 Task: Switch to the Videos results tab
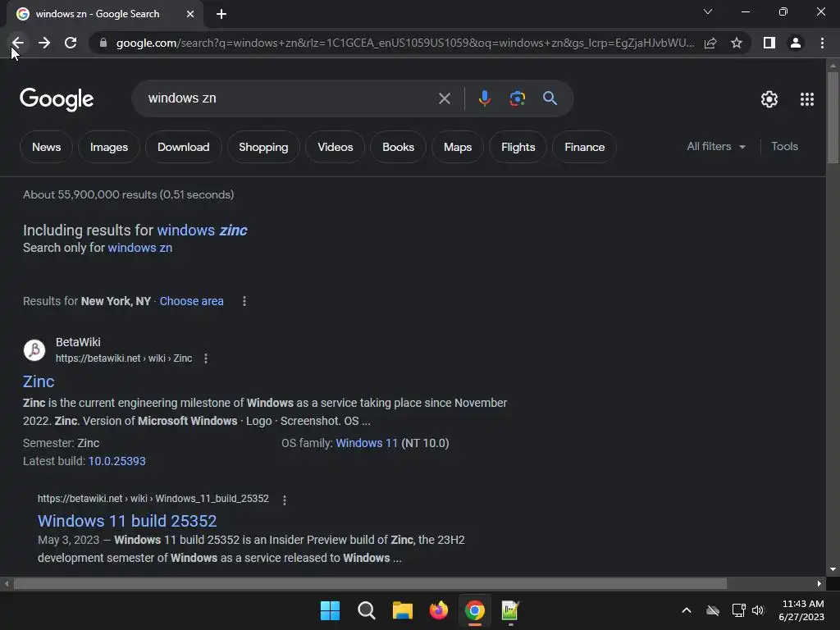pos(336,147)
